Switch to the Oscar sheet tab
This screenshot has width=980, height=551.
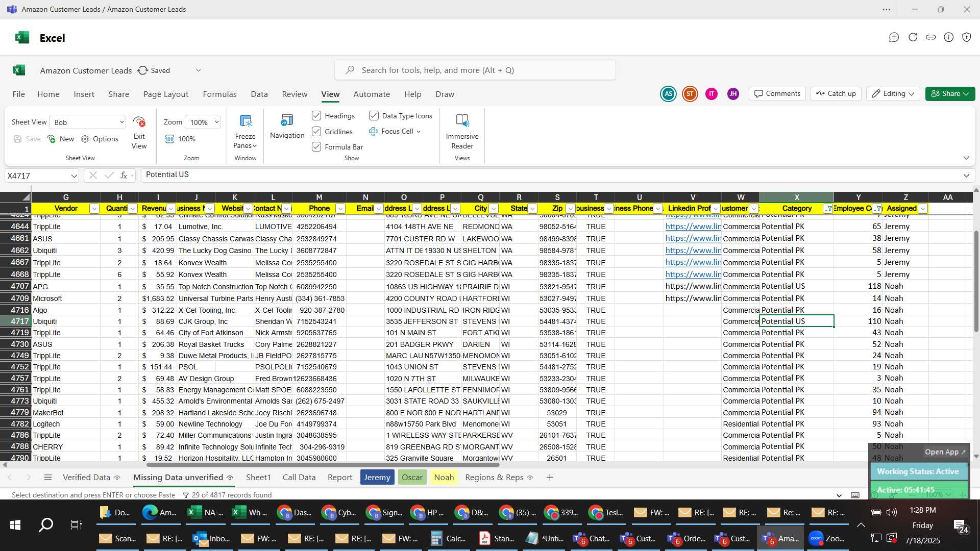click(x=412, y=478)
